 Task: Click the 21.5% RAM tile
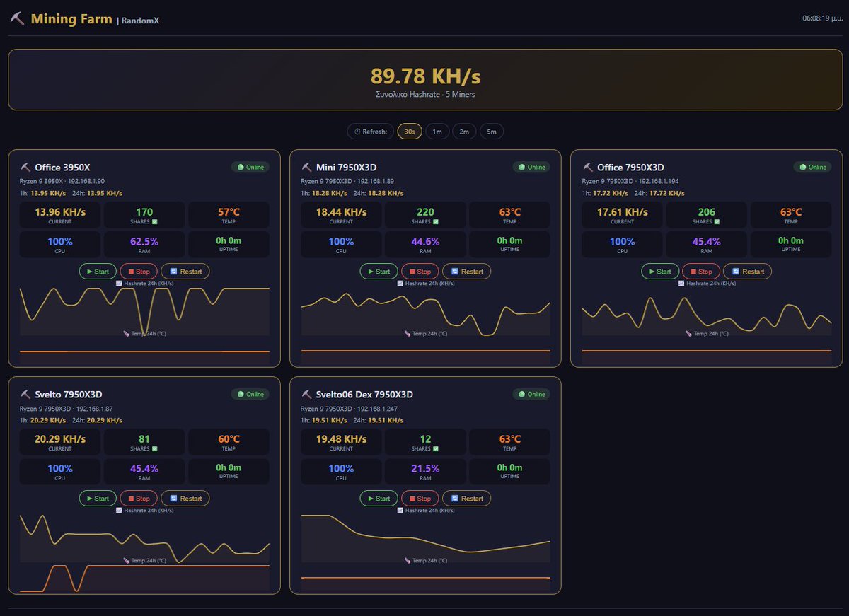pos(426,471)
